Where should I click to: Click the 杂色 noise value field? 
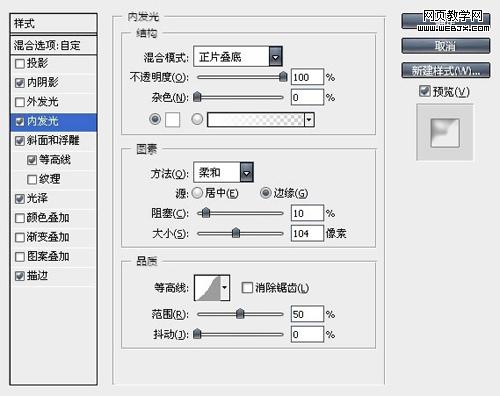click(307, 97)
